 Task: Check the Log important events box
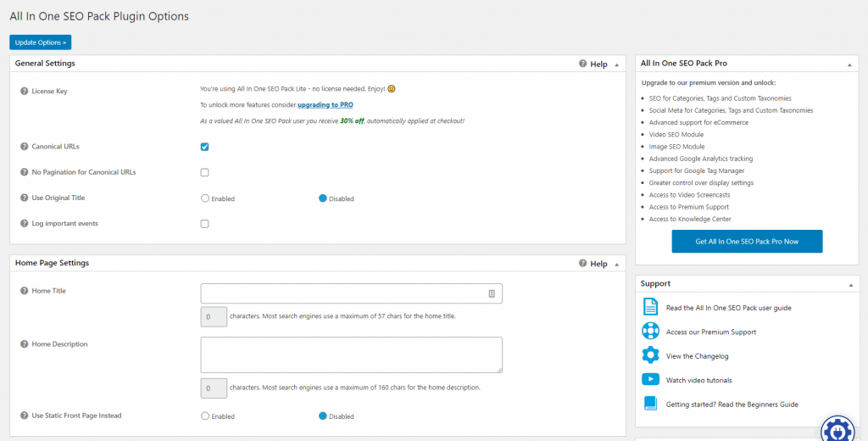pyautogui.click(x=204, y=224)
